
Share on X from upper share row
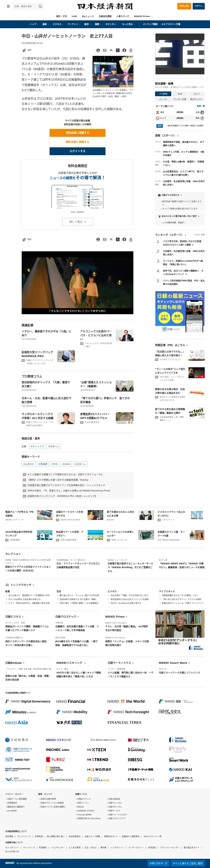pos(118,50)
